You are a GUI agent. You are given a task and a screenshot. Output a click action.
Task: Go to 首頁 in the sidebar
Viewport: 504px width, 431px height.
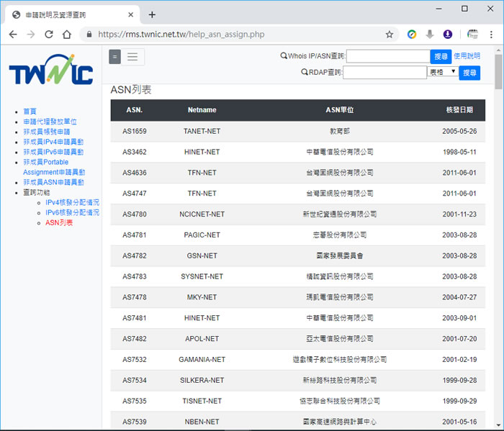coord(30,111)
